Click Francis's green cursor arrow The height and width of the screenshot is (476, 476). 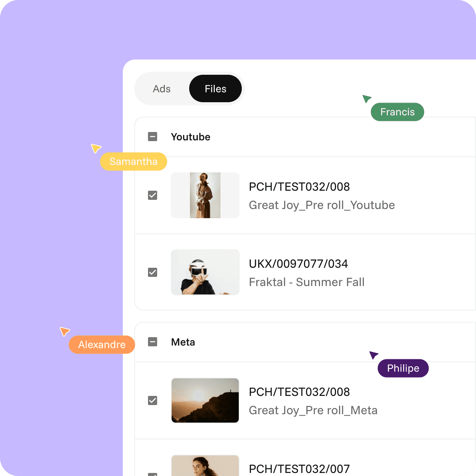(367, 99)
